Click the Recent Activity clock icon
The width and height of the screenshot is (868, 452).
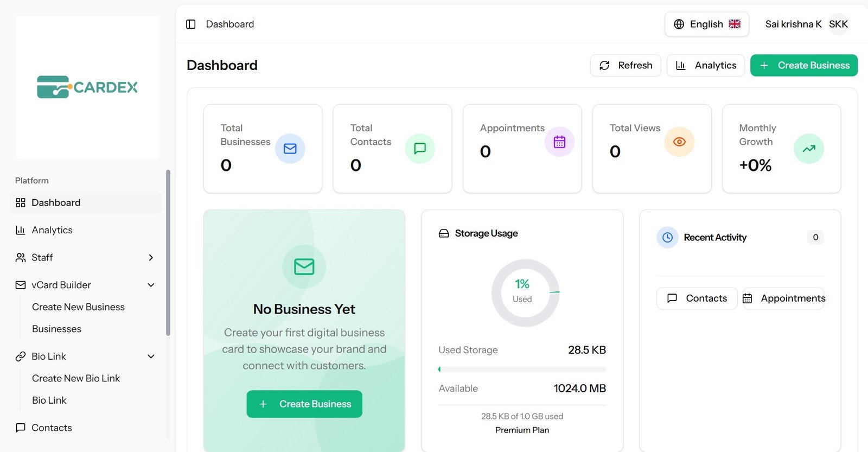click(667, 237)
